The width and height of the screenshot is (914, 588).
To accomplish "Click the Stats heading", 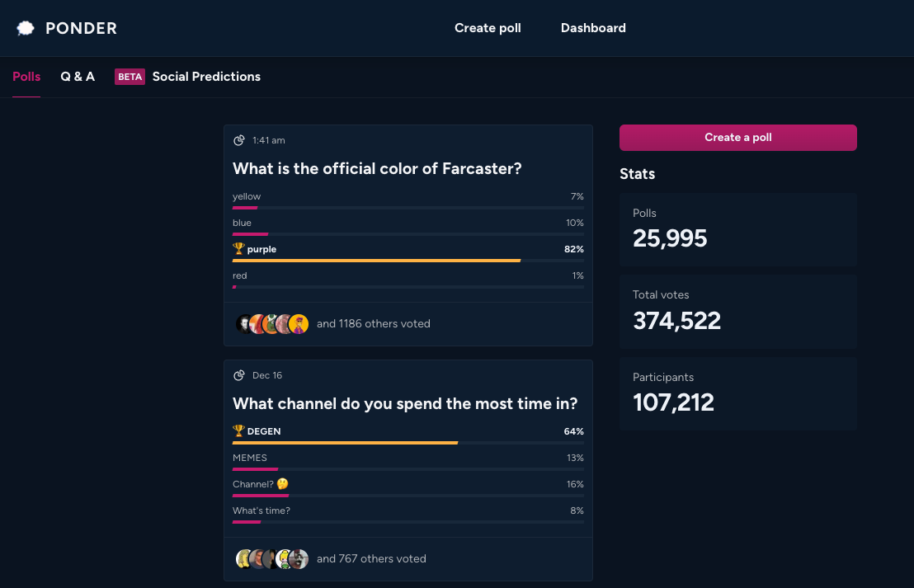I will (637, 174).
